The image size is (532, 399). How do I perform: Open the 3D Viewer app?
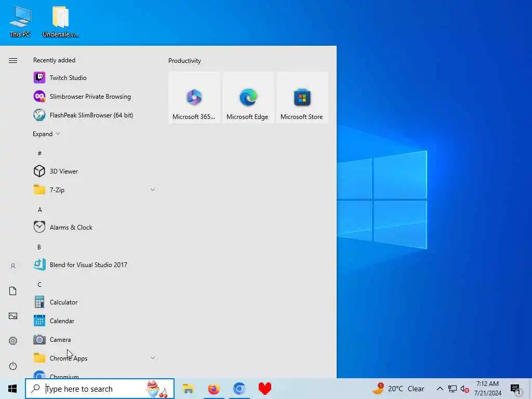(x=95, y=171)
